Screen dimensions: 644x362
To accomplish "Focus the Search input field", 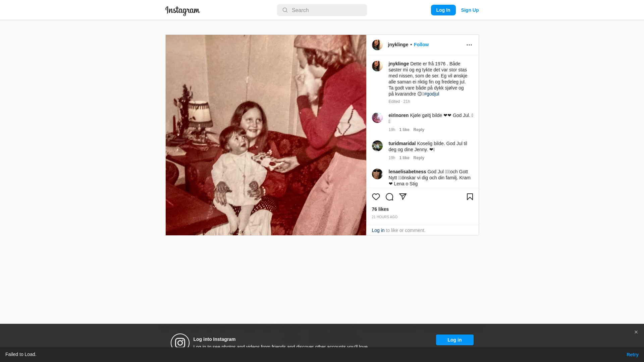I will click(x=322, y=10).
